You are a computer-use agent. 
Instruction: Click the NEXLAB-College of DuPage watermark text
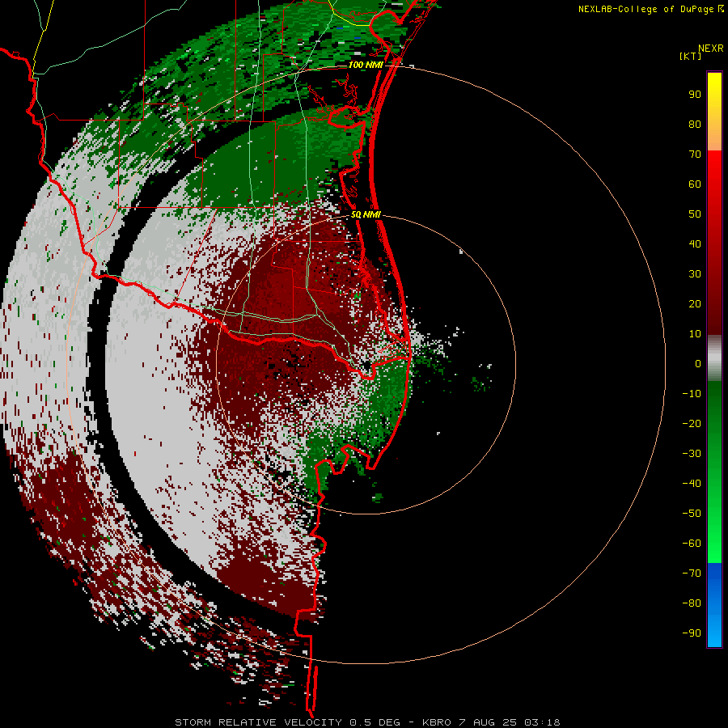(x=650, y=9)
